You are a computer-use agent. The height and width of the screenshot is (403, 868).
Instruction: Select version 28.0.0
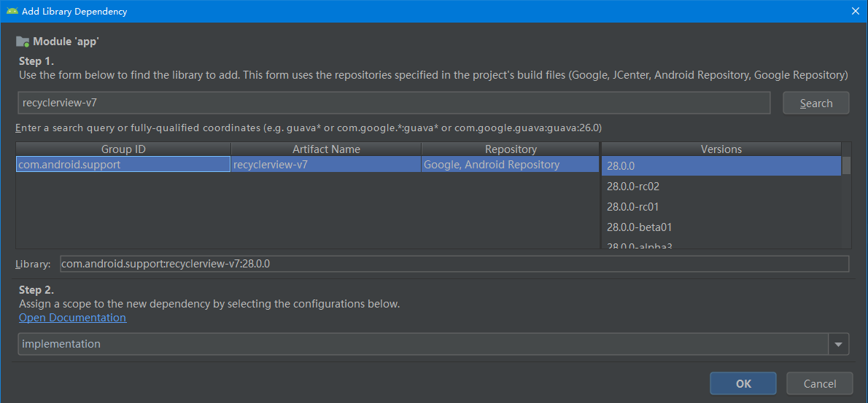[x=721, y=166]
